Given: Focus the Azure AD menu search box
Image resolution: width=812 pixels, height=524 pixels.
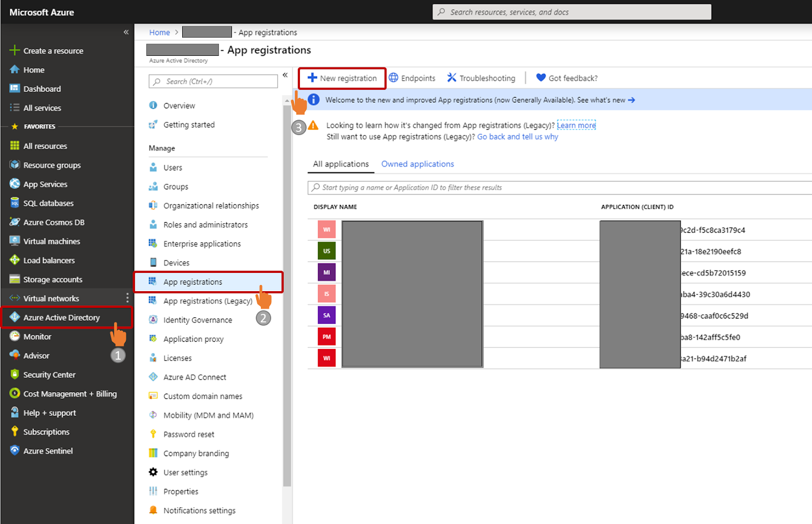Looking at the screenshot, I should click(213, 81).
